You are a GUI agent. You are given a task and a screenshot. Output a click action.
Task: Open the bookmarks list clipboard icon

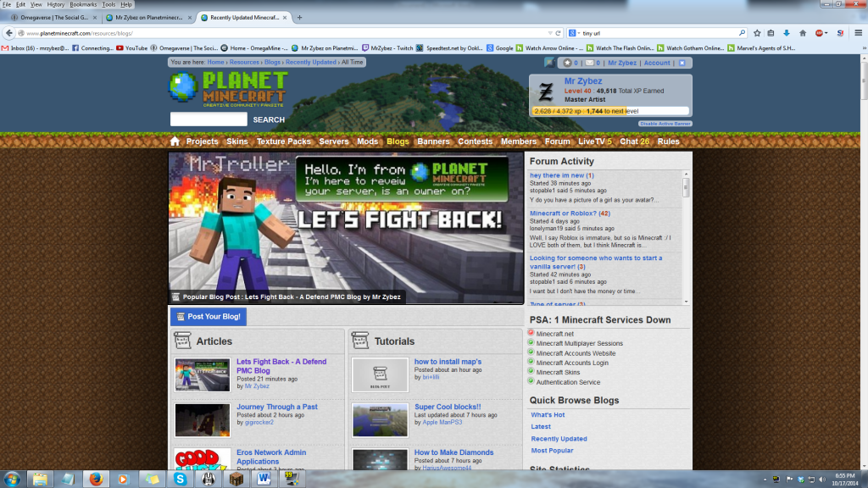(771, 33)
